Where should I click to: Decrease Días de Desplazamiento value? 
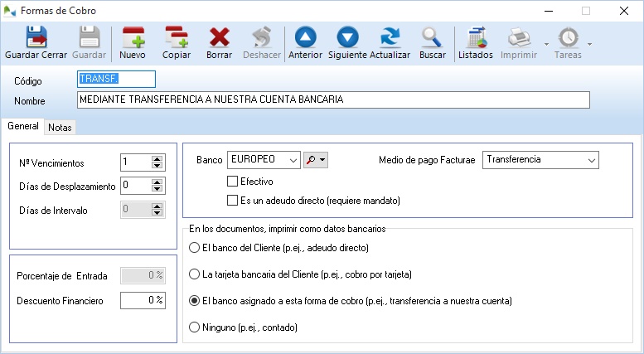tap(157, 188)
